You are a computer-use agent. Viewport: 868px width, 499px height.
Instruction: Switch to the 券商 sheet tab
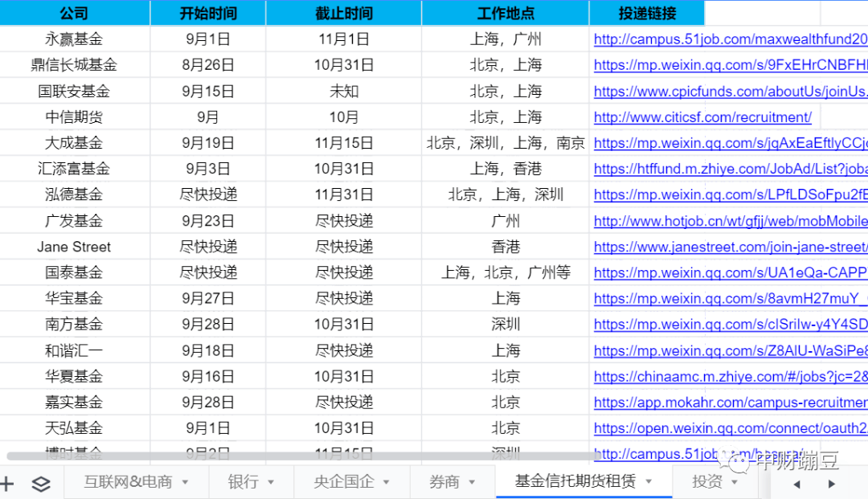click(444, 482)
